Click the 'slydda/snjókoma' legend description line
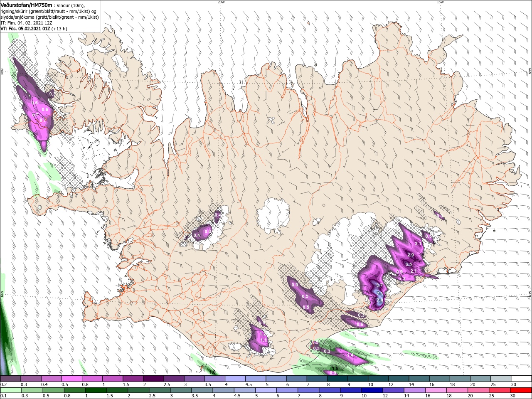The height and width of the screenshot is (399, 532). coord(49,17)
